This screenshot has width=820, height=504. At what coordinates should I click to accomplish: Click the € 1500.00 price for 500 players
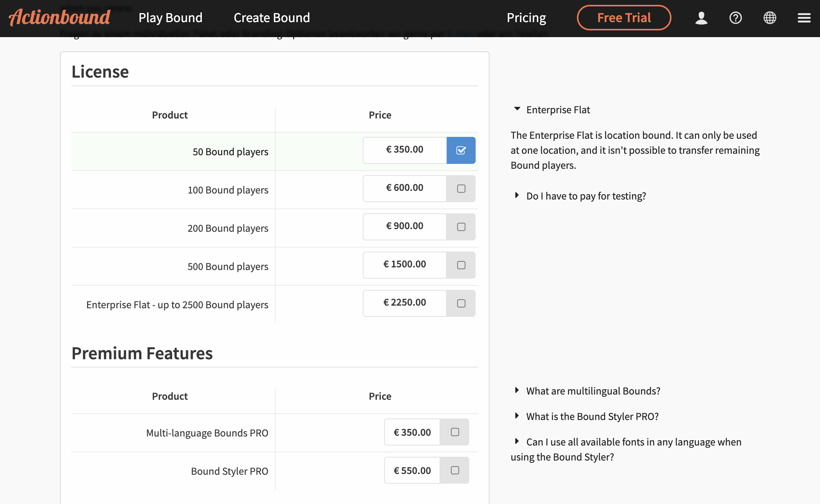(x=405, y=264)
